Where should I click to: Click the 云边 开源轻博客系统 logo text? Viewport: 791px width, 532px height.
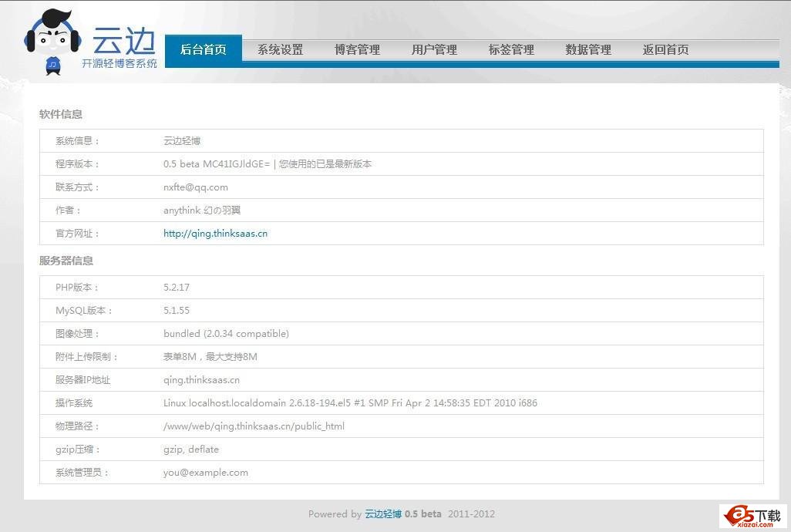coord(120,47)
